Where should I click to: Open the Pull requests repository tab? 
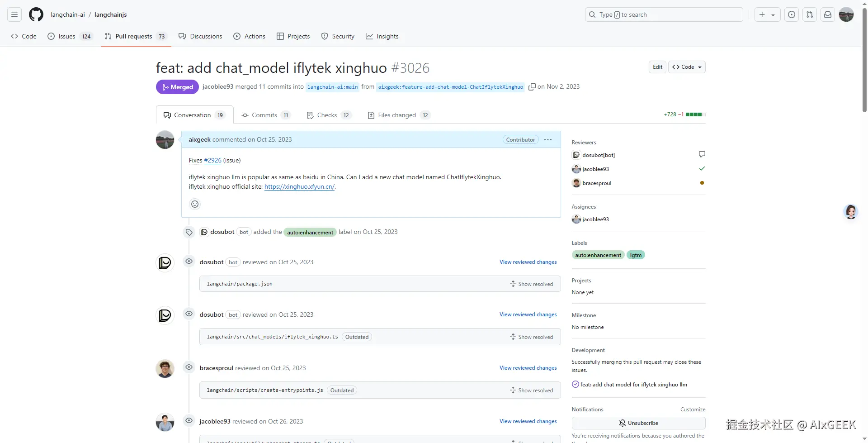(136, 36)
